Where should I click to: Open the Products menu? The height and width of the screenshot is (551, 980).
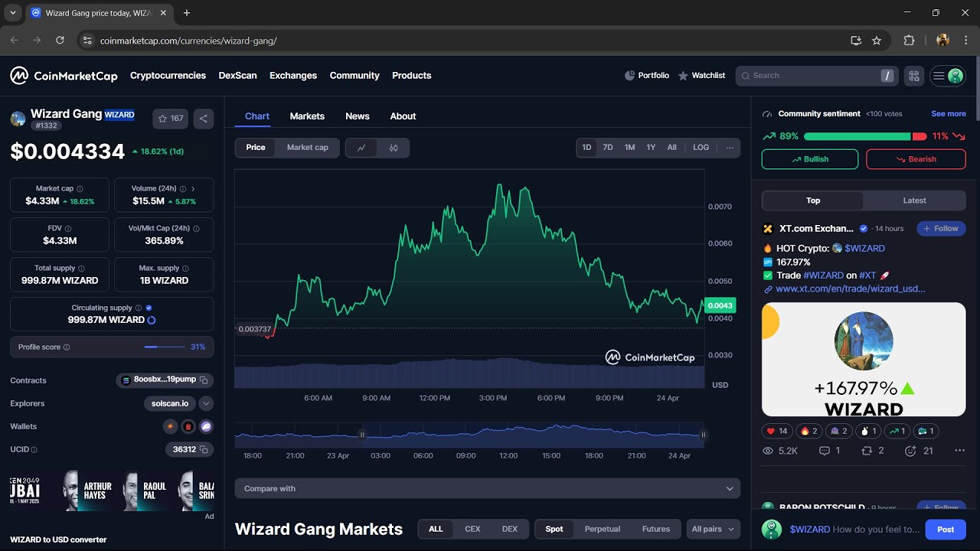412,76
